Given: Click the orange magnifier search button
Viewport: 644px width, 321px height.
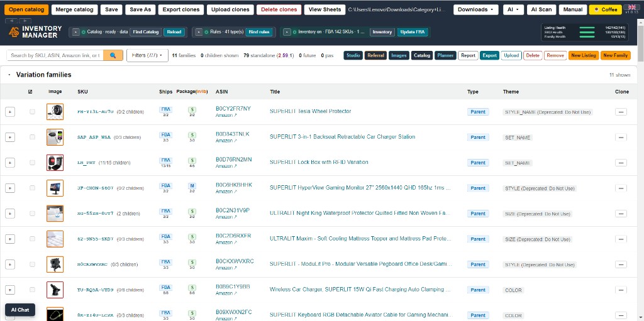Looking at the screenshot, I should 113,55.
